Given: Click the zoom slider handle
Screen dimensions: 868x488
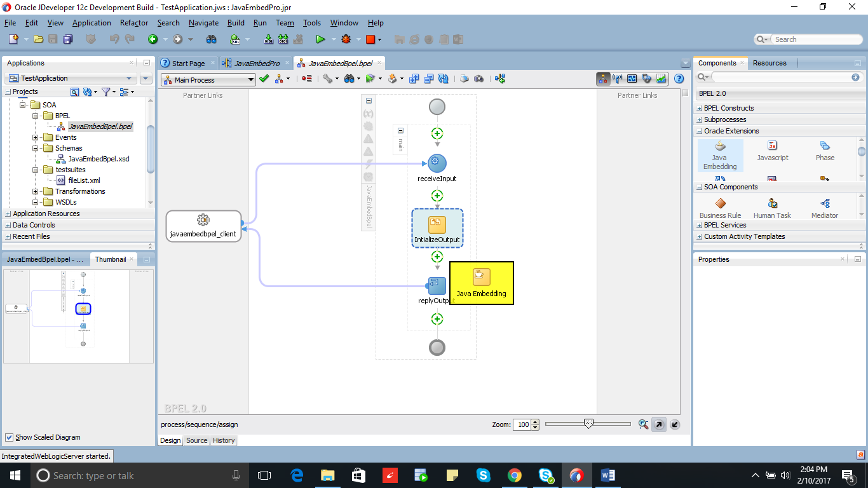Looking at the screenshot, I should pyautogui.click(x=588, y=424).
